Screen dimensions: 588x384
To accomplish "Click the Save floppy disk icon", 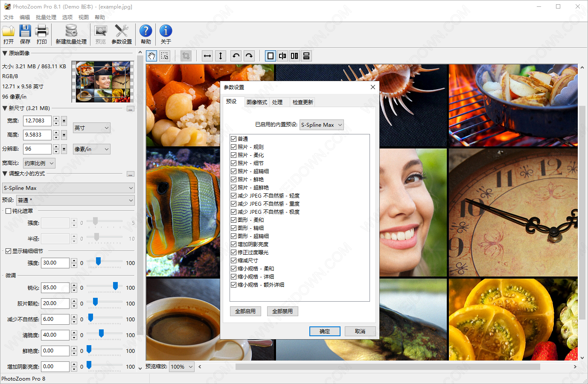I will 25,32.
